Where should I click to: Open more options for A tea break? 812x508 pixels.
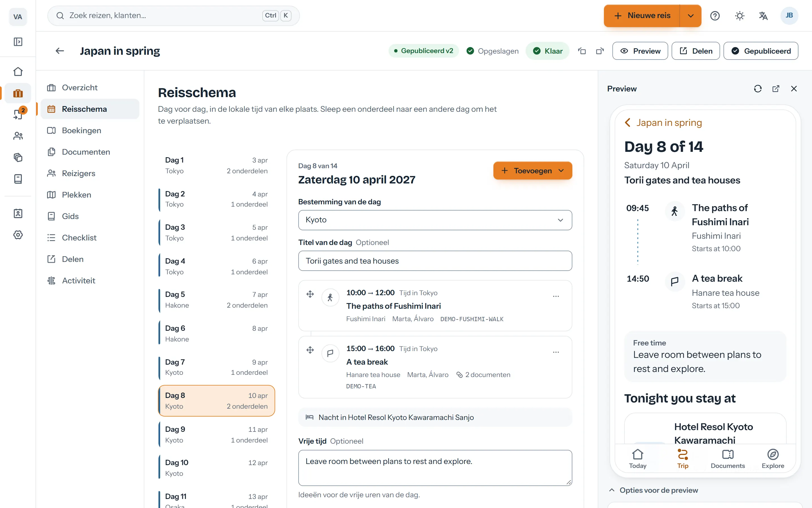pos(556,352)
